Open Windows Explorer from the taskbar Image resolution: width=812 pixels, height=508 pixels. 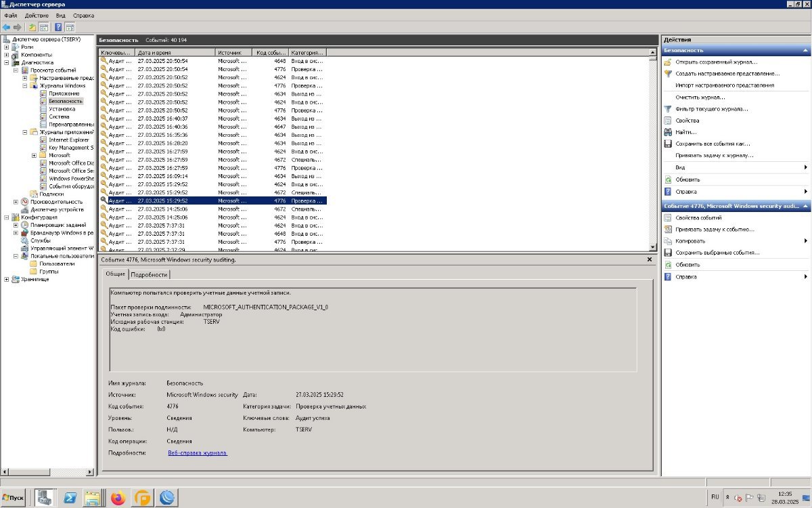[93, 498]
